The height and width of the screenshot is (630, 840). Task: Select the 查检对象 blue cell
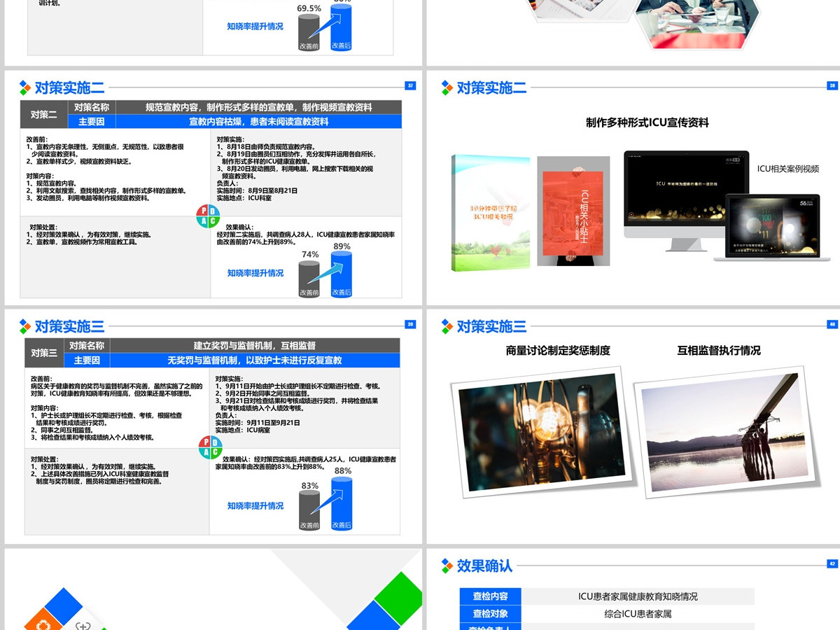[x=490, y=614]
